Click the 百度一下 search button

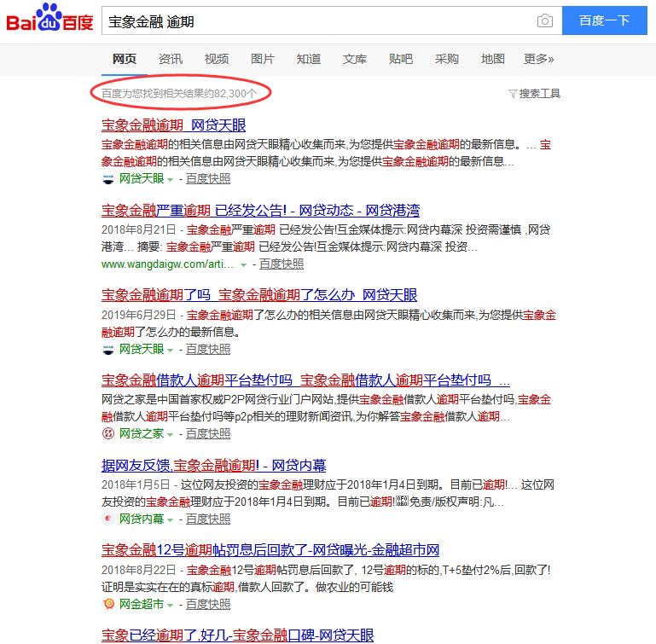click(605, 20)
